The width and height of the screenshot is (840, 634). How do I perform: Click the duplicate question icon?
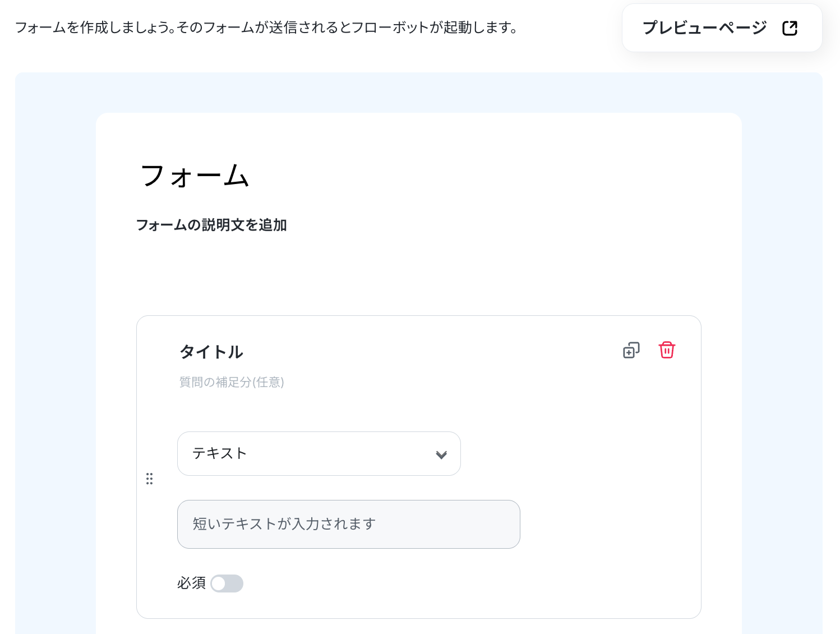[631, 351]
